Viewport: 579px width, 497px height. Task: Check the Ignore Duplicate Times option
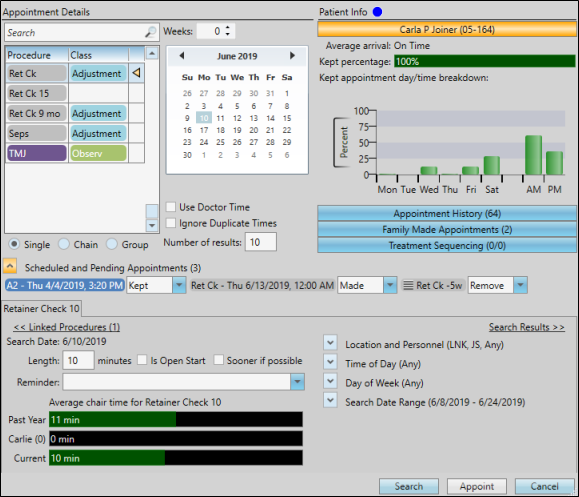[x=171, y=223]
